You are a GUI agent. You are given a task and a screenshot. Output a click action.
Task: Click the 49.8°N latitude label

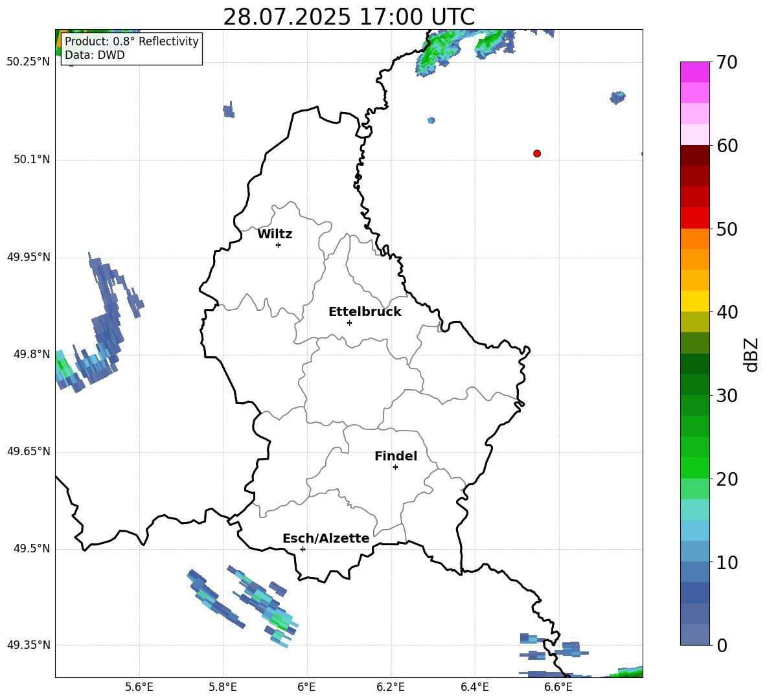click(31, 354)
